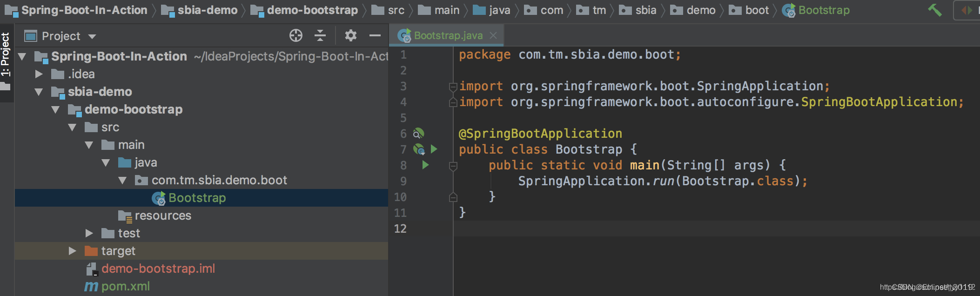Click the Spring gutter icon on line 7

tap(419, 149)
